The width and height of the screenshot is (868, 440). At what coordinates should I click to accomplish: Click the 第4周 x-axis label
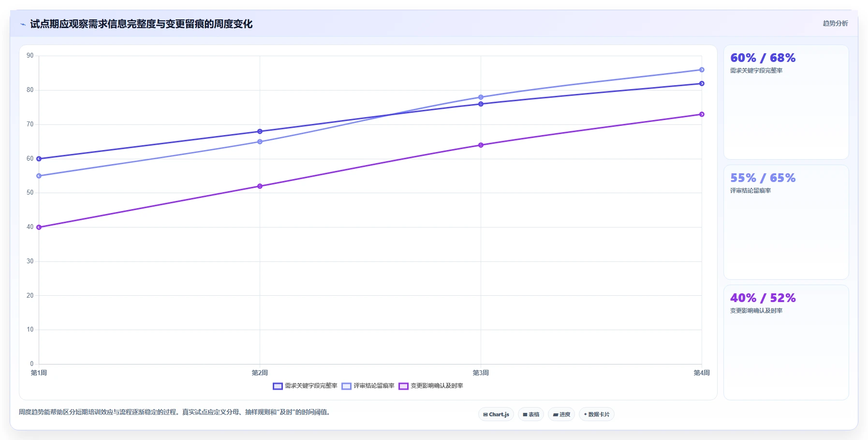(x=702, y=373)
